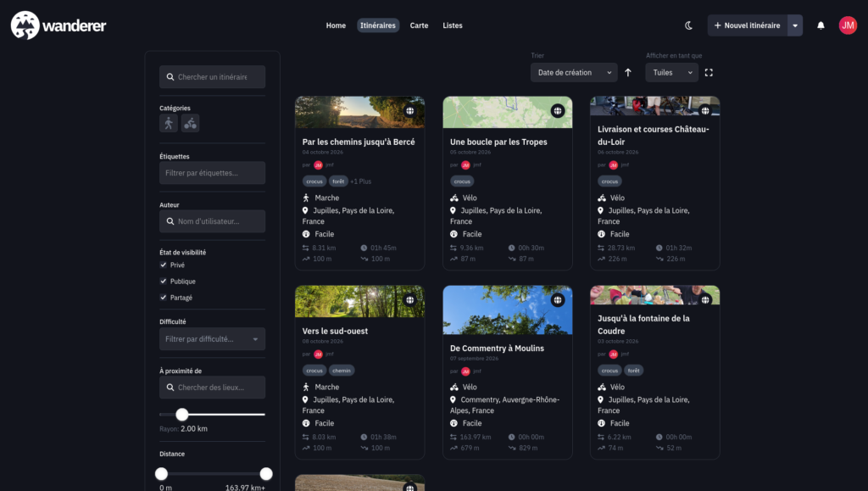
Task: Toggle fullscreen view icon
Action: point(709,73)
